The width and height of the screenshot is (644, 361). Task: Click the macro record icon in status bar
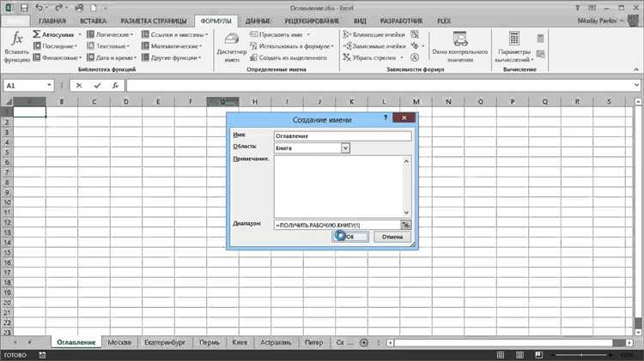(42, 355)
